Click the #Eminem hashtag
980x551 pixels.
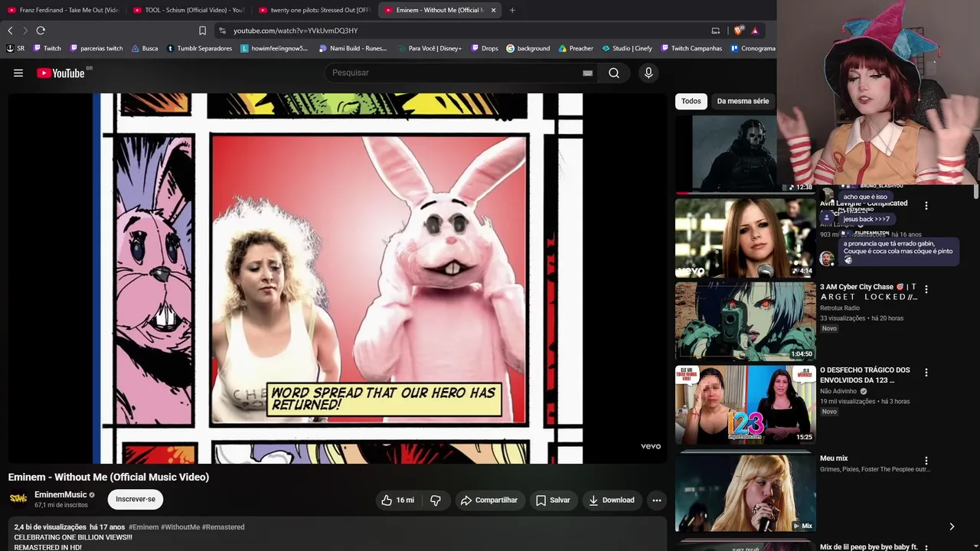coord(143,527)
